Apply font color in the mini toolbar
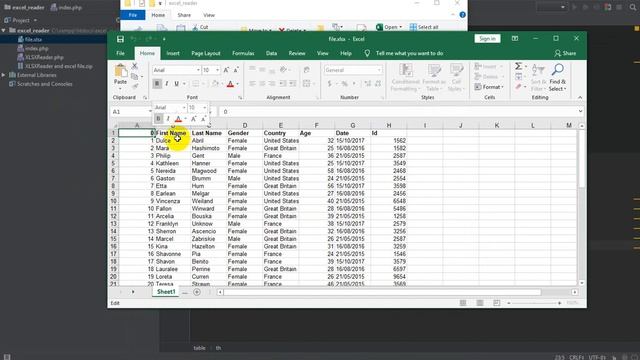Screen dimensions: 640x360 (x=178, y=119)
